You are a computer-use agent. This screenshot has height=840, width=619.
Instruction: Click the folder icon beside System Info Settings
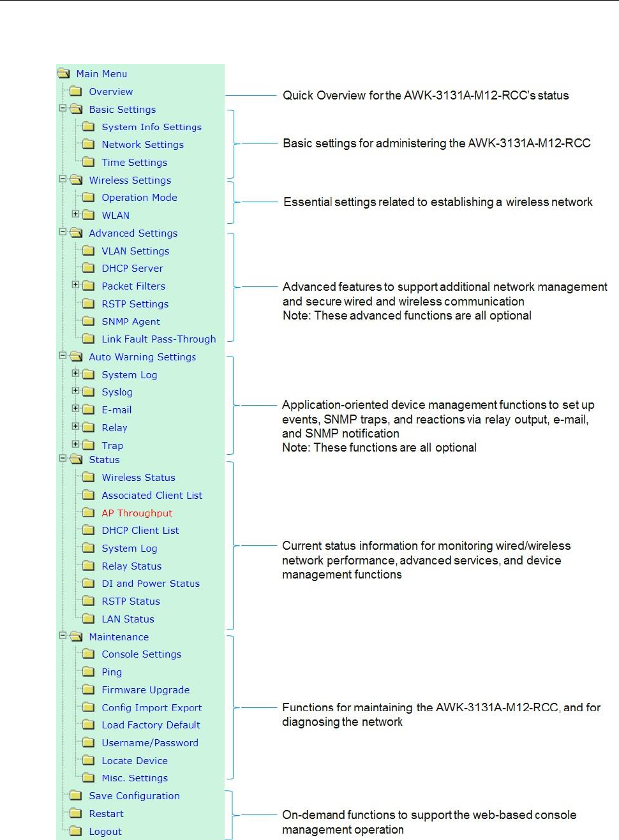89,127
